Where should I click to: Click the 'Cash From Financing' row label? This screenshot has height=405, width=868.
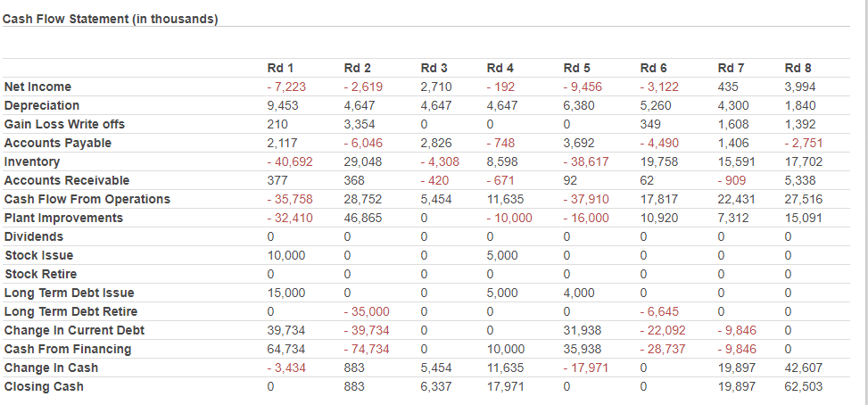(68, 349)
